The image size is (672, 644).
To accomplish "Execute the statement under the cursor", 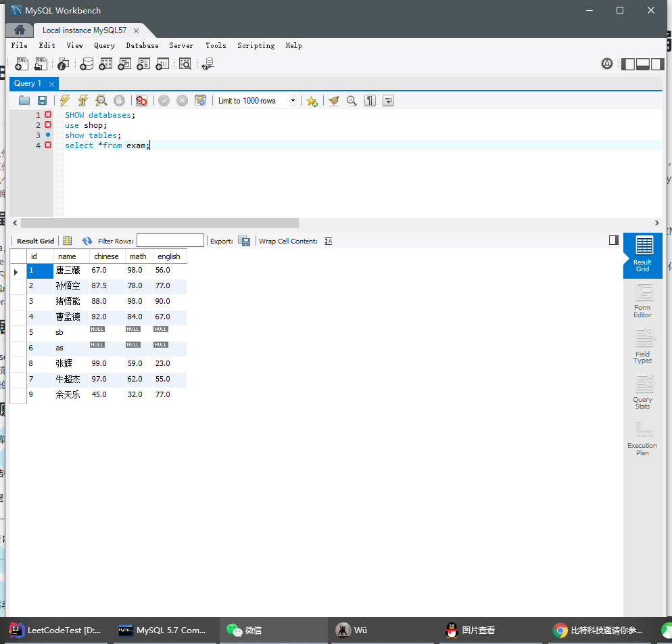I will [82, 100].
